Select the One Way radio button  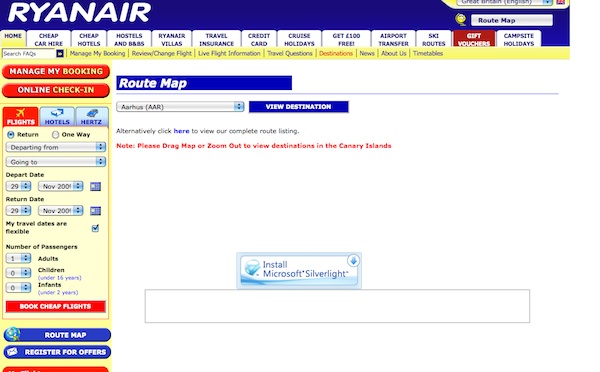coord(55,134)
